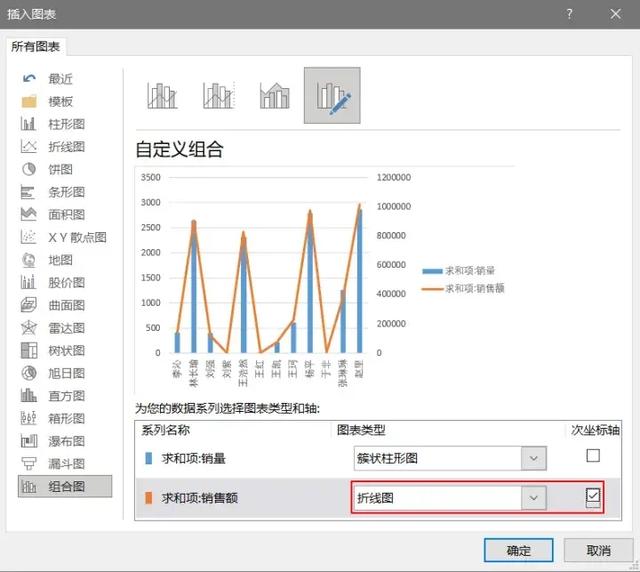This screenshot has width=640, height=572.
Task: Open the Templates (模板) folder icon
Action: point(29,101)
